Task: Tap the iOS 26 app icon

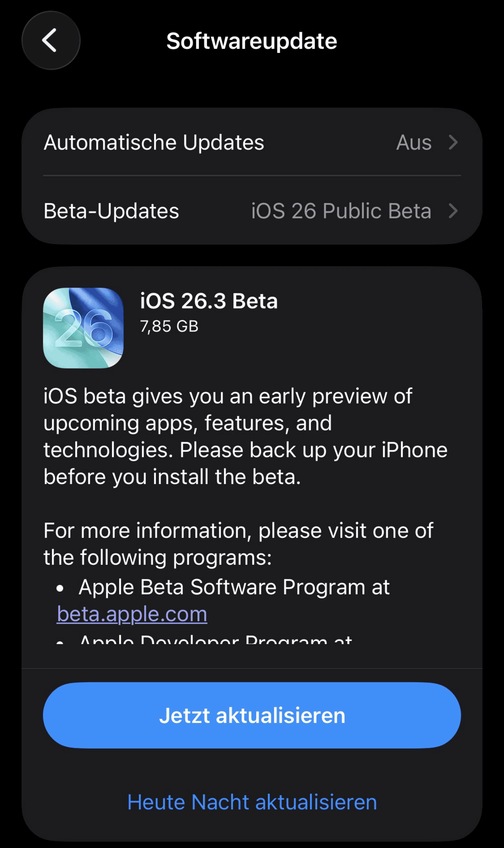Action: coord(83,328)
